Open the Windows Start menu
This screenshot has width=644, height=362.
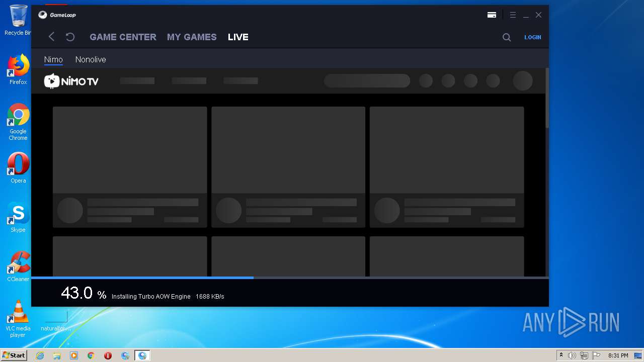[14, 355]
